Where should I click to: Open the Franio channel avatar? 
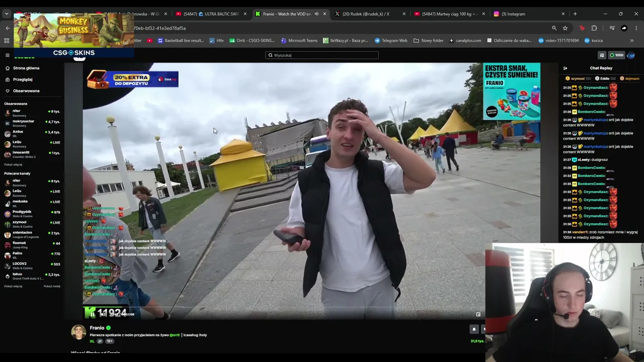(x=78, y=332)
